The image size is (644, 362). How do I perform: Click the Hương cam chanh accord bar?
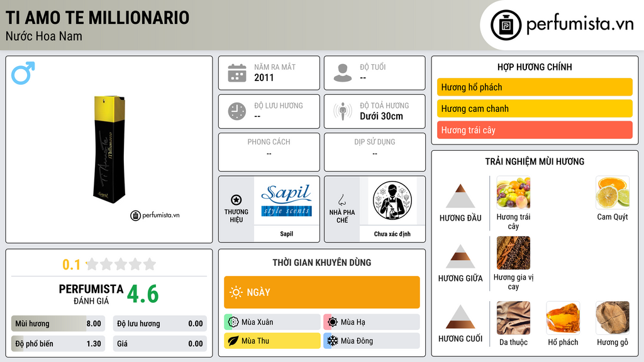tap(535, 109)
